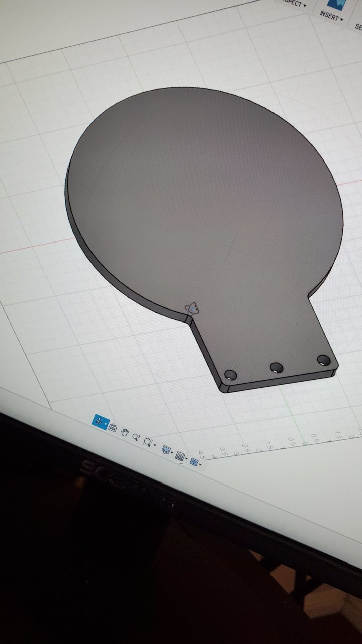
Task: Click the Viewports layout icon
Action: 194,461
